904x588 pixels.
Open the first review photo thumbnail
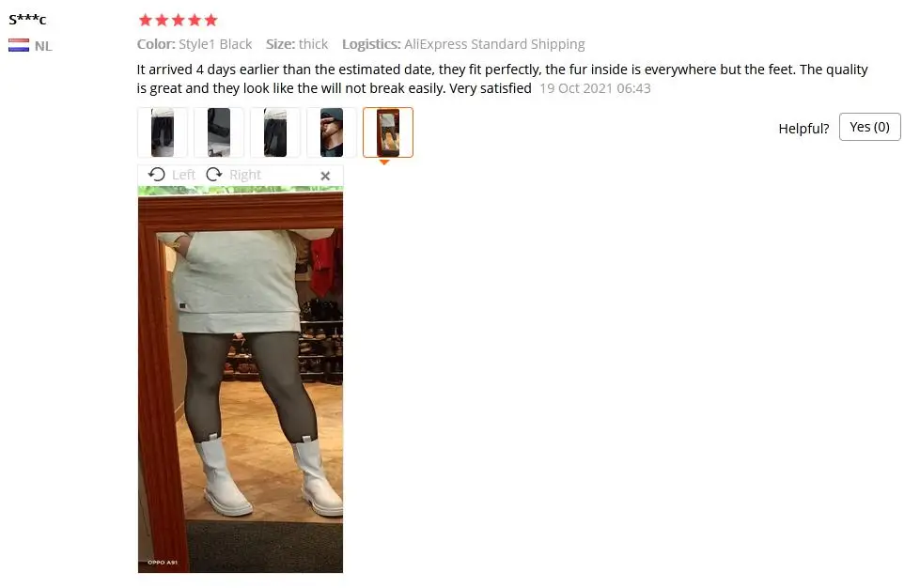[x=162, y=132]
